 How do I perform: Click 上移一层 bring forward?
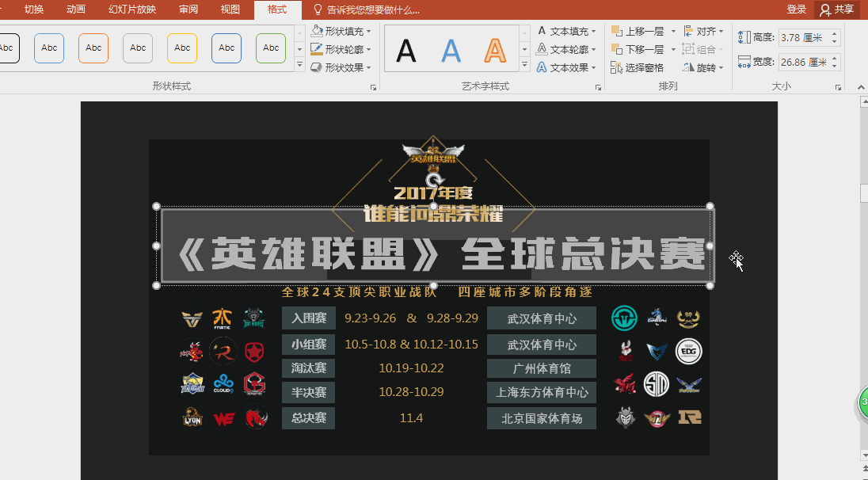[x=638, y=31]
